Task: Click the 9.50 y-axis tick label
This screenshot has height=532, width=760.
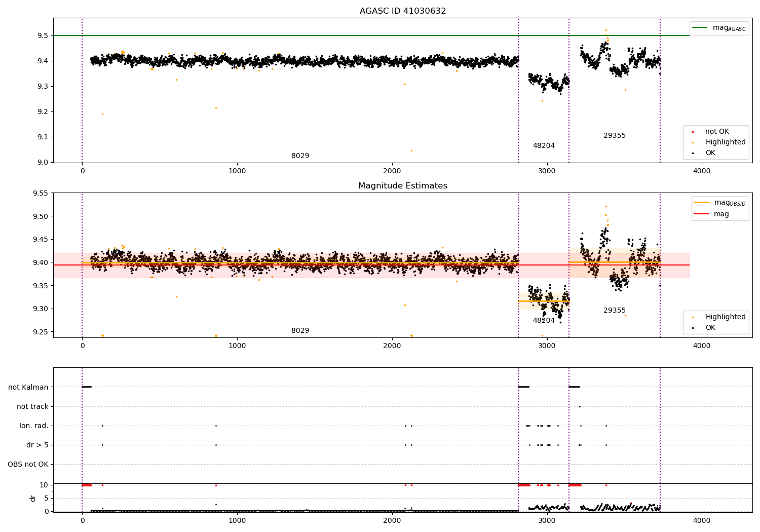Action: pos(41,216)
